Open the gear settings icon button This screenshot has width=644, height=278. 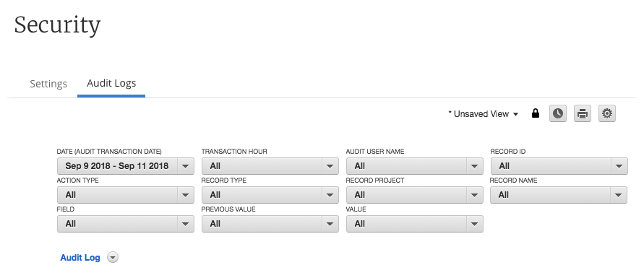click(607, 113)
